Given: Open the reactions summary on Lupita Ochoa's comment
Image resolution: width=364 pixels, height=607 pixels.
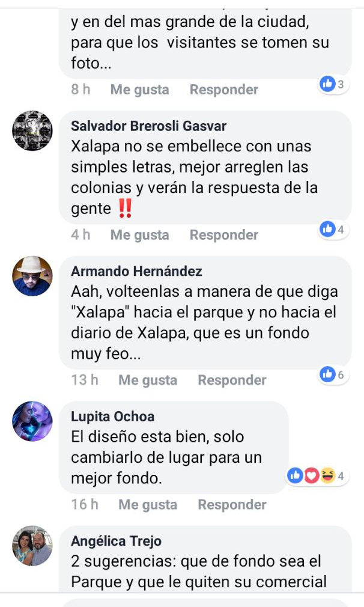Looking at the screenshot, I should click(x=317, y=475).
